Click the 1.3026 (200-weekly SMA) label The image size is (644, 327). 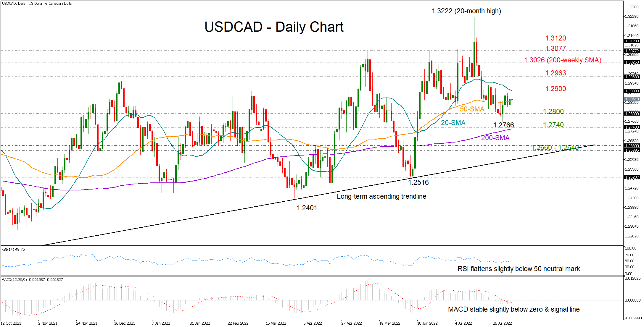[x=563, y=60]
